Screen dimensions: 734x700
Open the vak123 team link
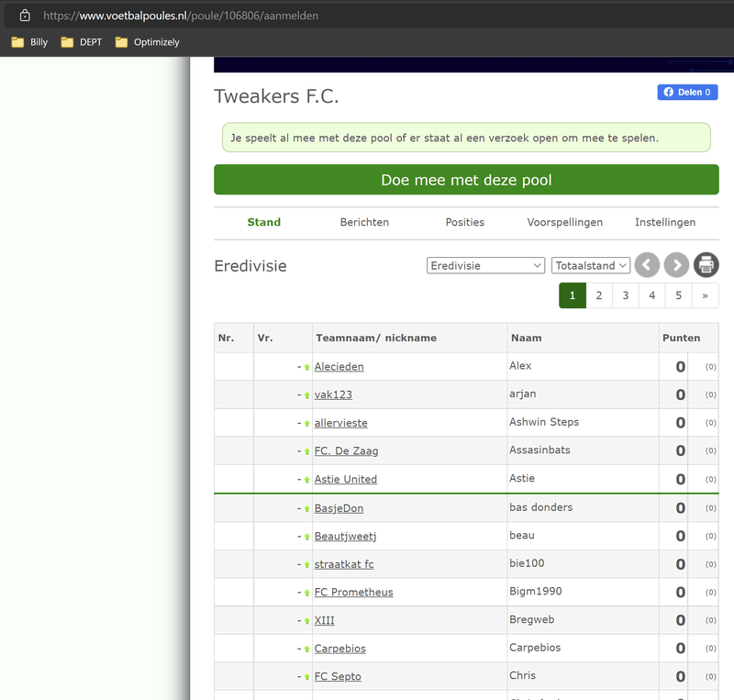point(333,394)
